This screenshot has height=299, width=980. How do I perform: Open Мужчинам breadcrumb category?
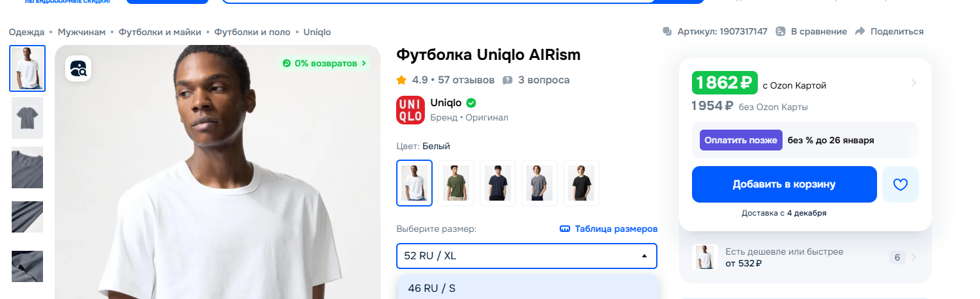[81, 32]
